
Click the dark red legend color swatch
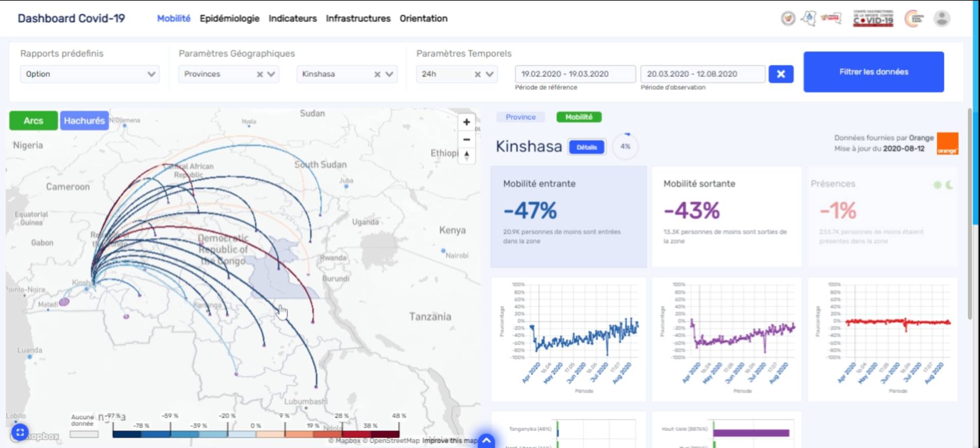tap(385, 434)
